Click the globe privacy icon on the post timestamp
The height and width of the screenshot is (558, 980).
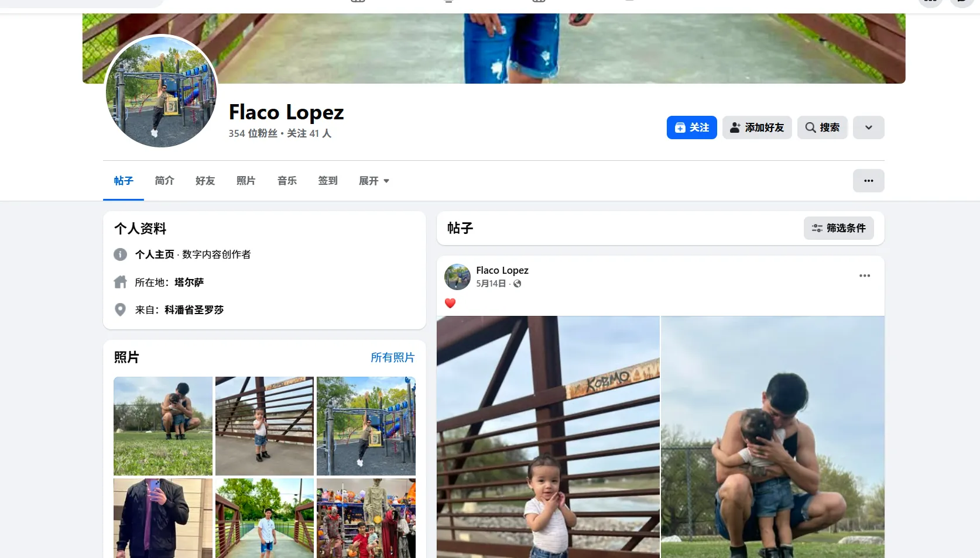tap(517, 284)
